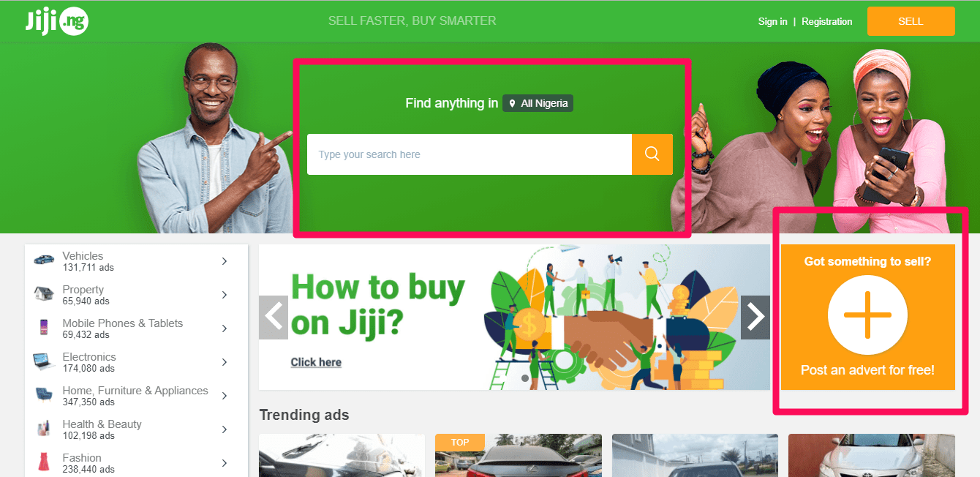Click the Property house icon
This screenshot has height=477, width=980.
44,293
